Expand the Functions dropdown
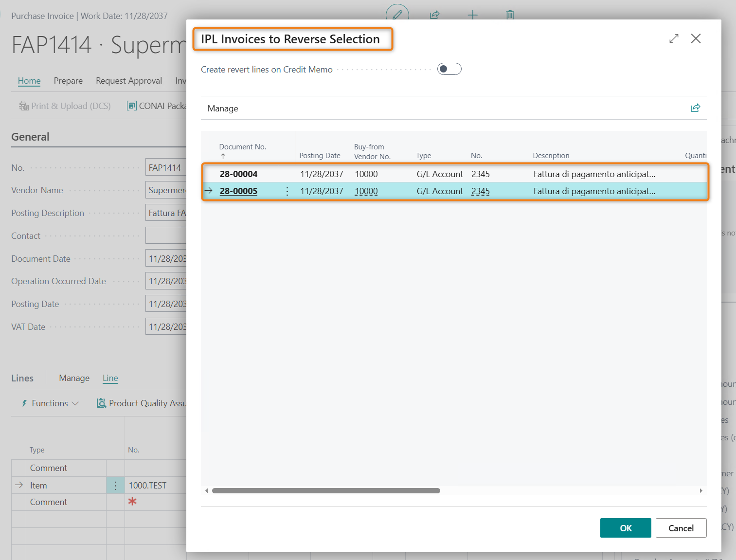 [50, 403]
